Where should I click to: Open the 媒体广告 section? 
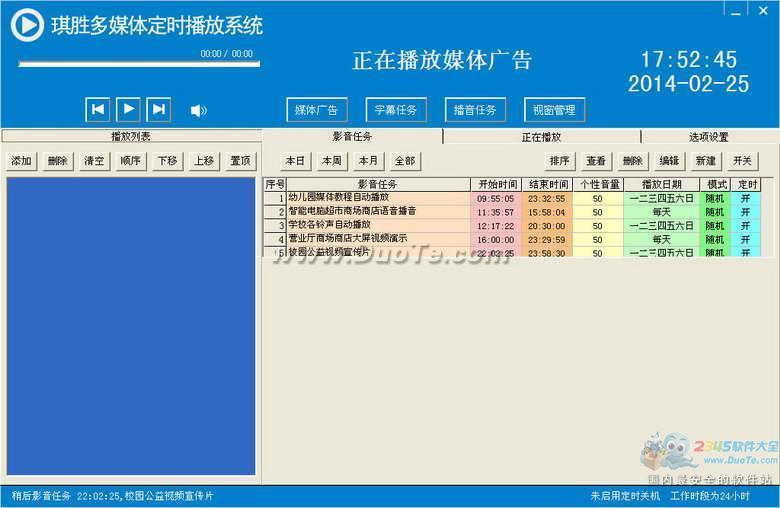[316, 110]
